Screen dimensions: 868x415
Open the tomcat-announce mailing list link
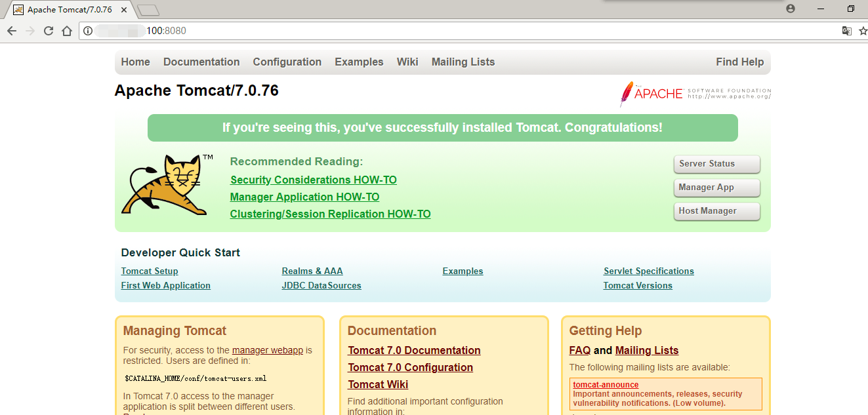point(606,385)
